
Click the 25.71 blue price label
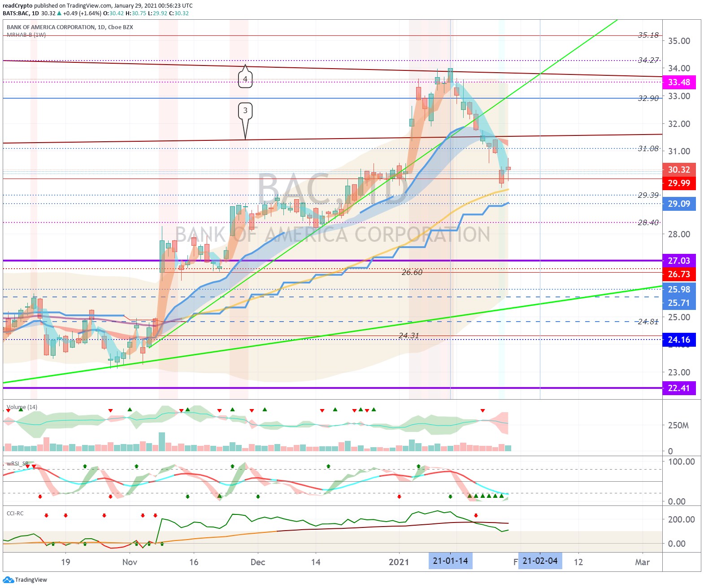click(x=679, y=303)
